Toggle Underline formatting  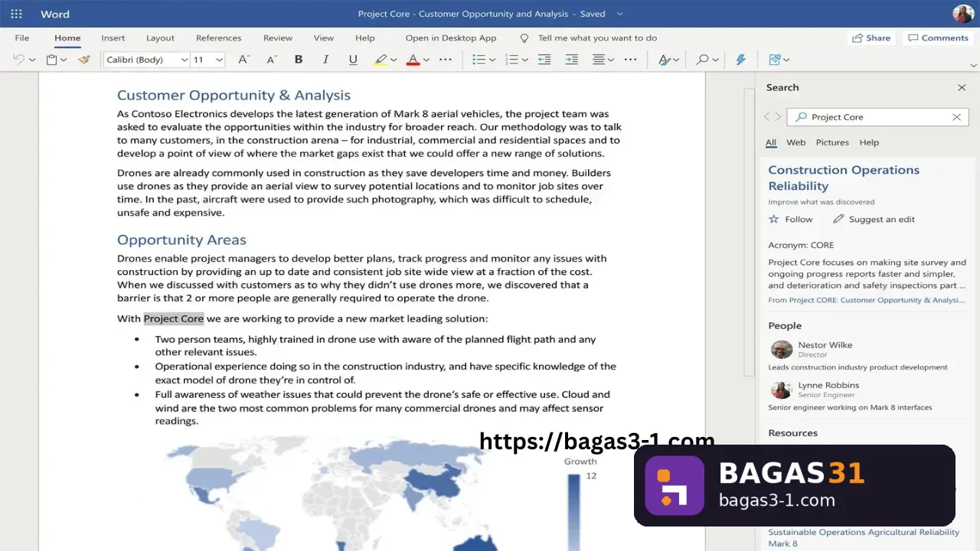(x=353, y=60)
